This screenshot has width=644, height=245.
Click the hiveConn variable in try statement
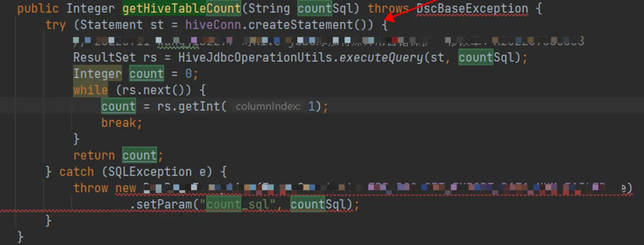213,25
